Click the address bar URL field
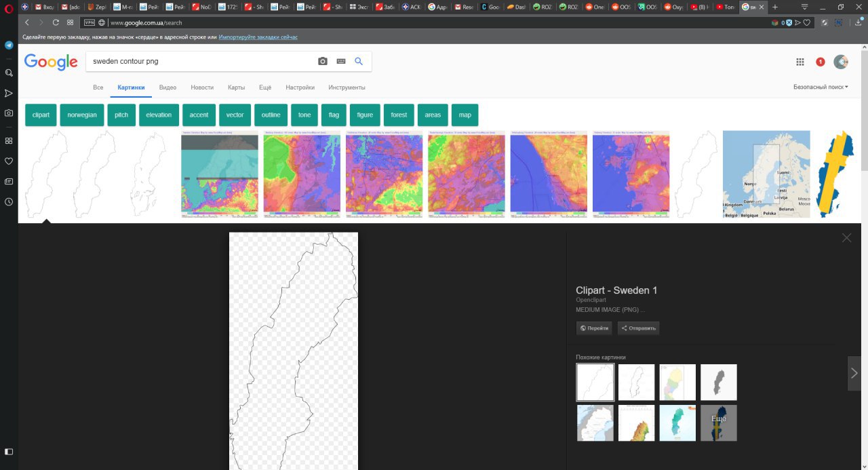 coord(434,22)
